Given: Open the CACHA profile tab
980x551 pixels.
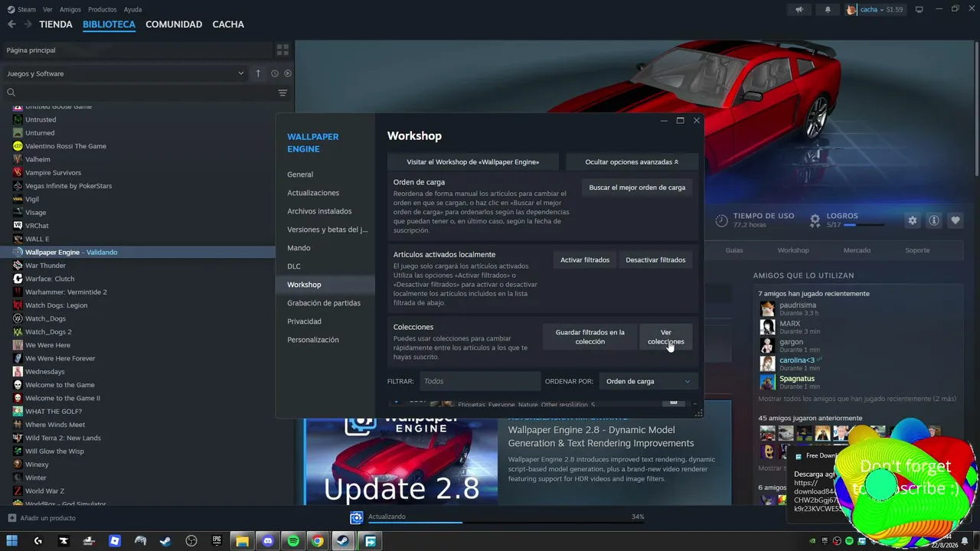Looking at the screenshot, I should [x=228, y=24].
